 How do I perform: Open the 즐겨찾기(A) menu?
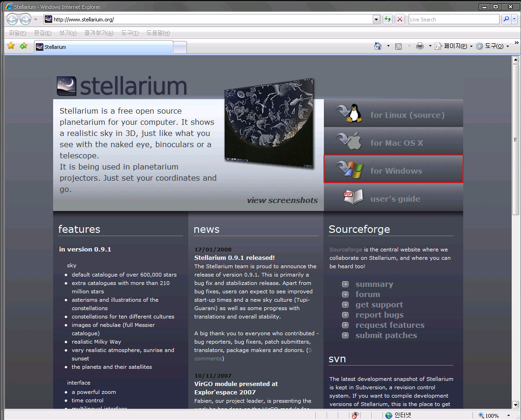pyautogui.click(x=99, y=33)
